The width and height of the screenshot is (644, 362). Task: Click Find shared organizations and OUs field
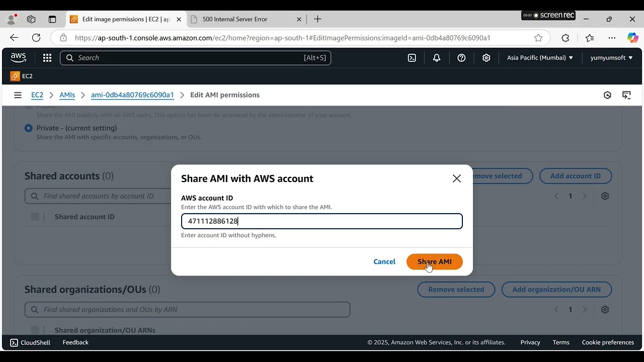pos(187,310)
